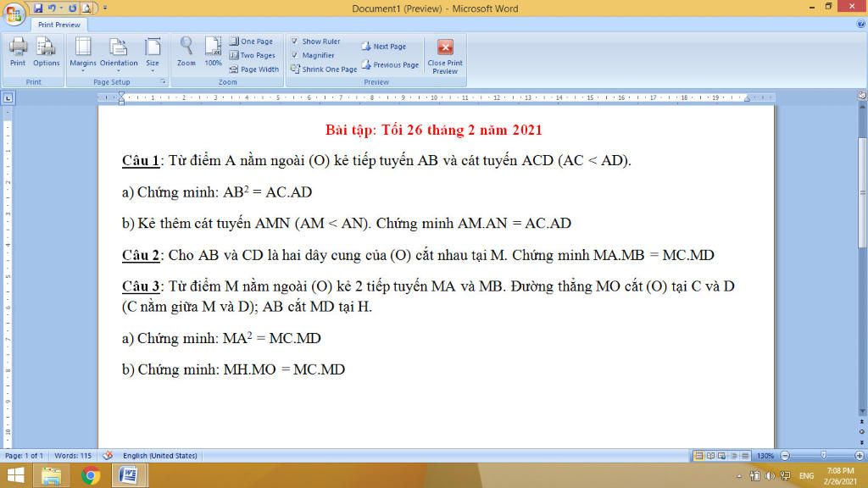Switch to Print Layout view
868x488 pixels.
coord(698,455)
